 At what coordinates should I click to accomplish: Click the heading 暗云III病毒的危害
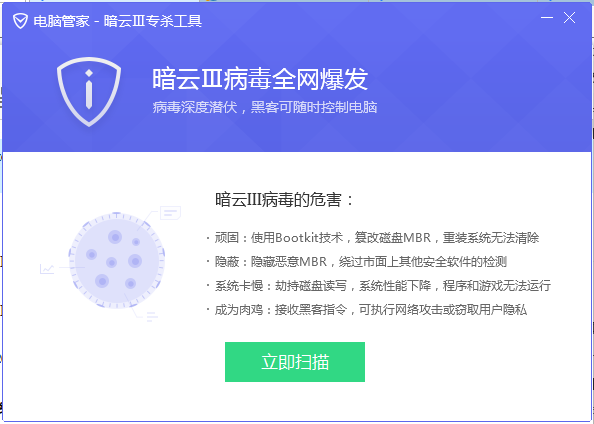click(284, 200)
